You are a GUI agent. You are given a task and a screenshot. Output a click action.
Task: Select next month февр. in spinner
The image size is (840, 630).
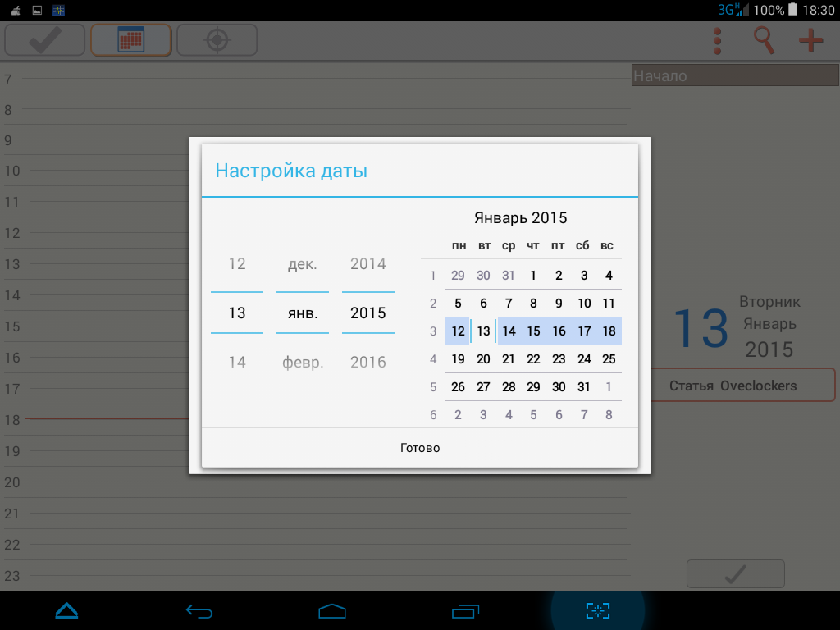coord(303,362)
